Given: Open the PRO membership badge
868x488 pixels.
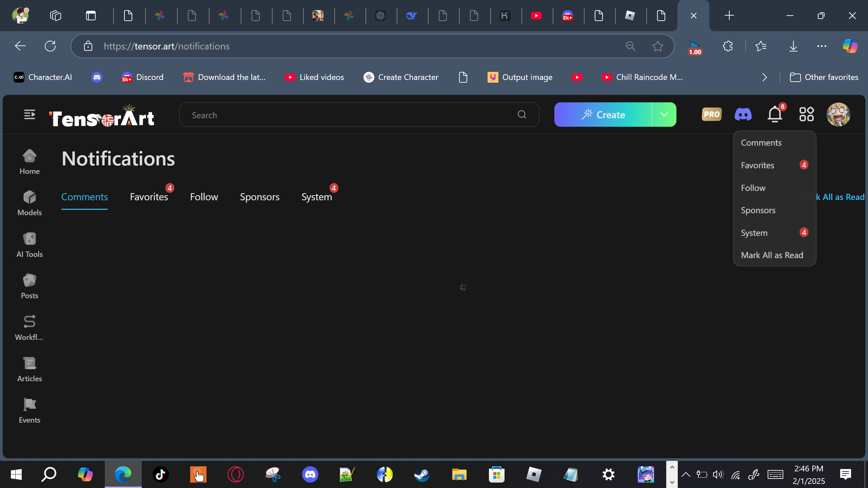Looking at the screenshot, I should pos(711,115).
